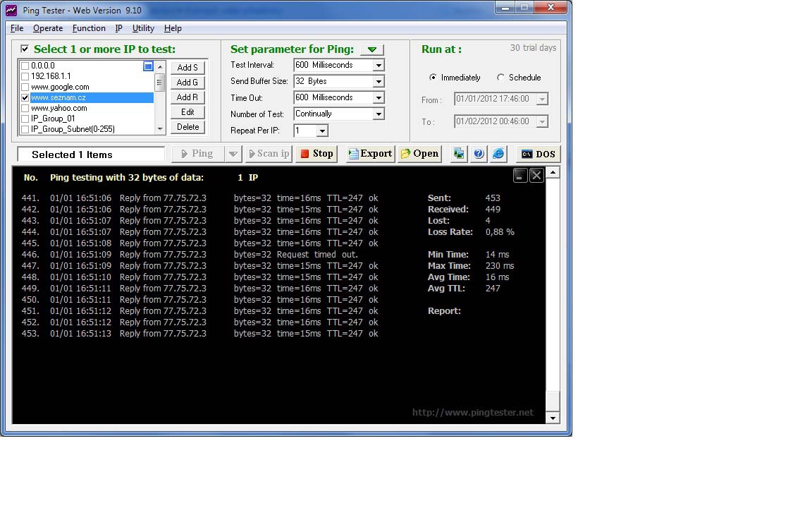Image resolution: width=812 pixels, height=508 pixels.
Task: Click the results pane scroll down arrow
Action: tap(553, 418)
